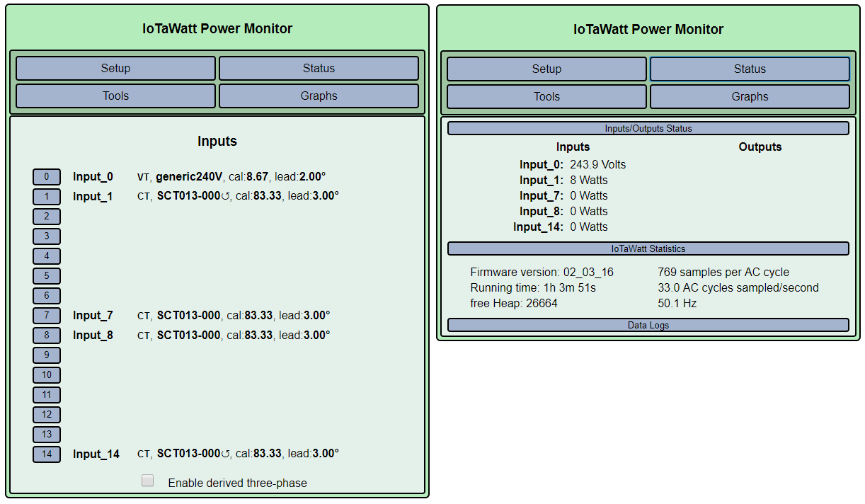The image size is (865, 504).
Task: Click 0 Watts reading for Input_14
Action: [589, 227]
